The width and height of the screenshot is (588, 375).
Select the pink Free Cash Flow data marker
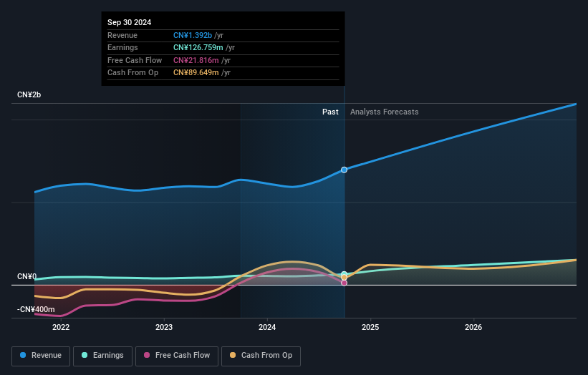(344, 283)
